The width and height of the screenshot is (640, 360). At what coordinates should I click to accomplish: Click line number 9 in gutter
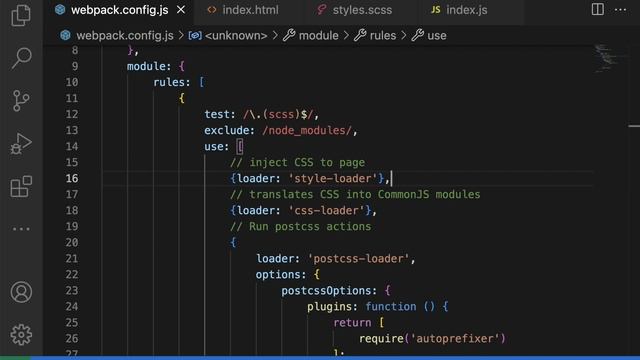click(75, 66)
